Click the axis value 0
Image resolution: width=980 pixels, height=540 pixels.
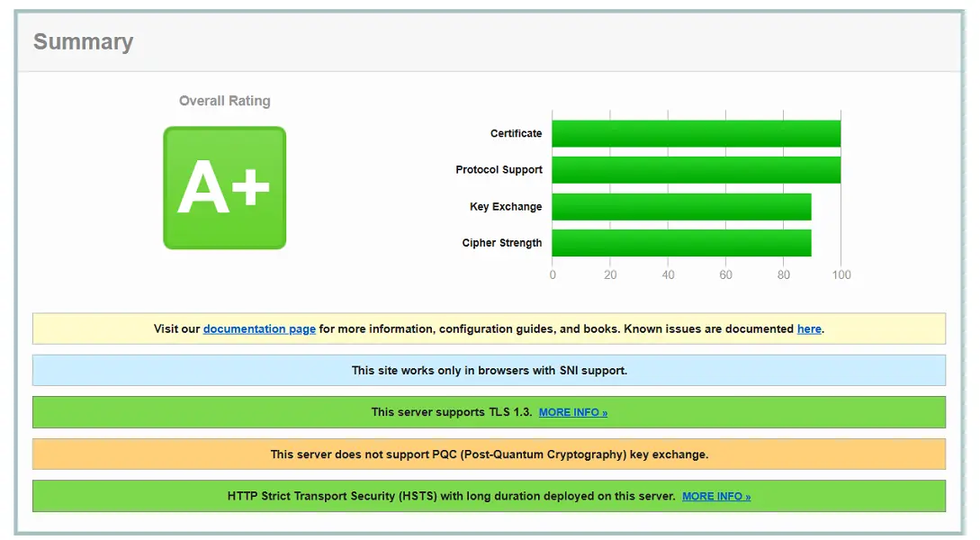553,275
